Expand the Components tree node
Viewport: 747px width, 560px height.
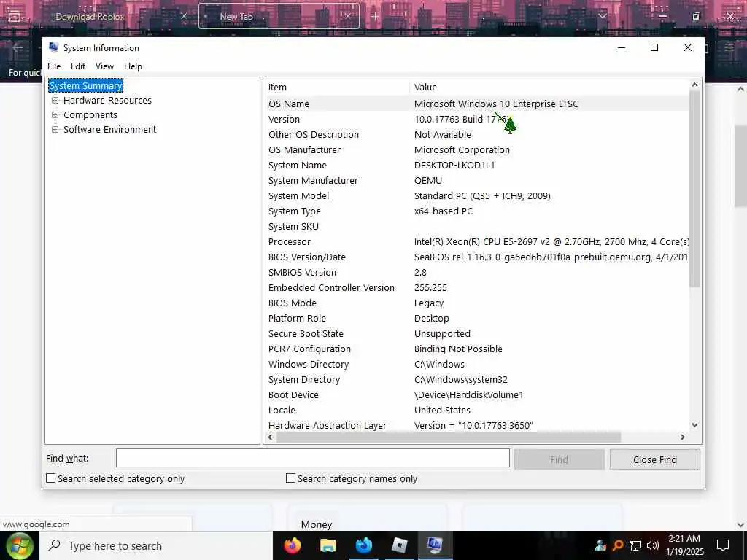click(x=55, y=114)
